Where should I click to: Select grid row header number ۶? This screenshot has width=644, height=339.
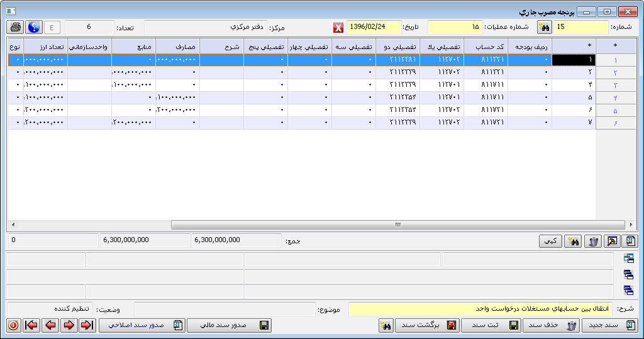615,123
